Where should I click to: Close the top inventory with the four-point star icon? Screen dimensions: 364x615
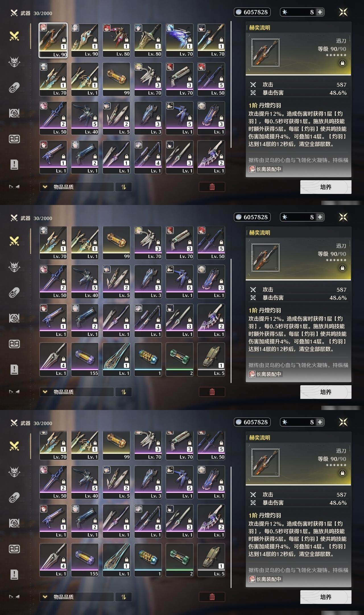point(343,12)
